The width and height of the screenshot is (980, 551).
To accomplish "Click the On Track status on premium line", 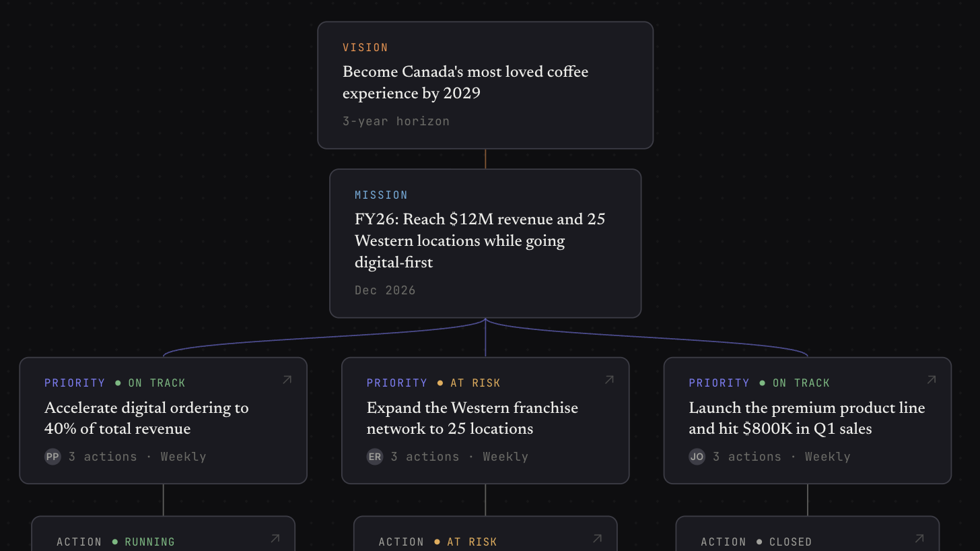I will tap(794, 383).
